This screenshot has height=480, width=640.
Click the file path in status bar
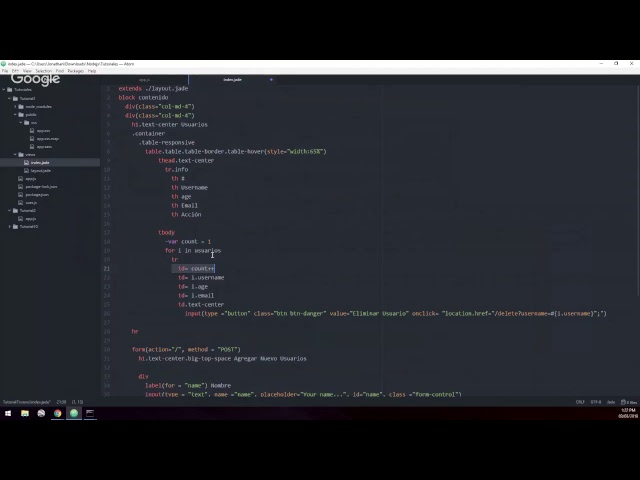pos(27,402)
